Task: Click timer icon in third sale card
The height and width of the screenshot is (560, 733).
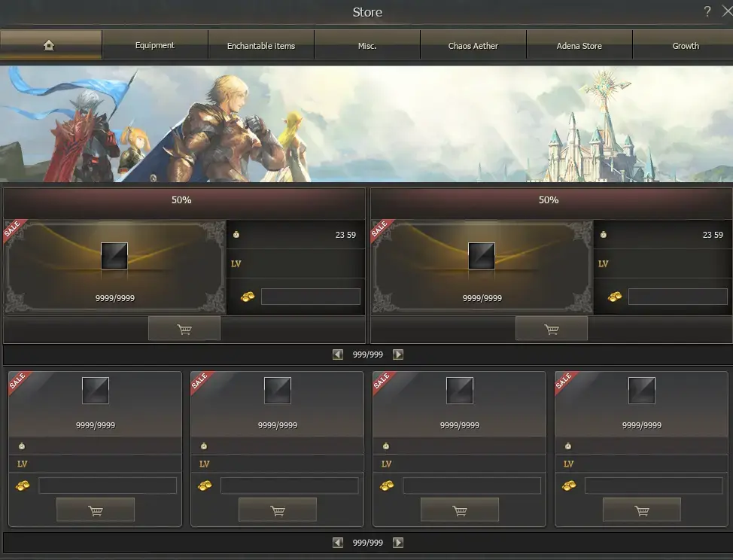Action: coord(386,446)
